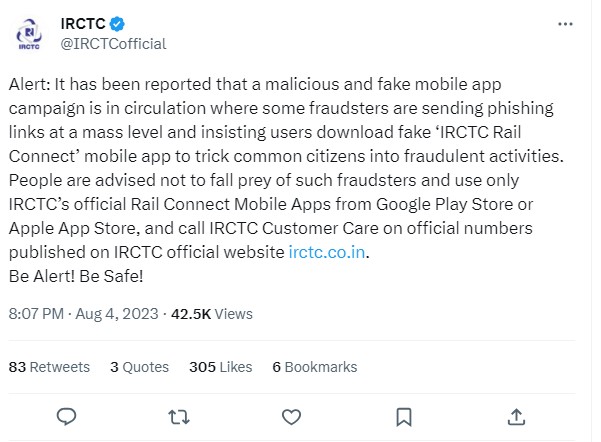This screenshot has height=442, width=601.
Task: Click the IRCTC display name
Action: (84, 23)
